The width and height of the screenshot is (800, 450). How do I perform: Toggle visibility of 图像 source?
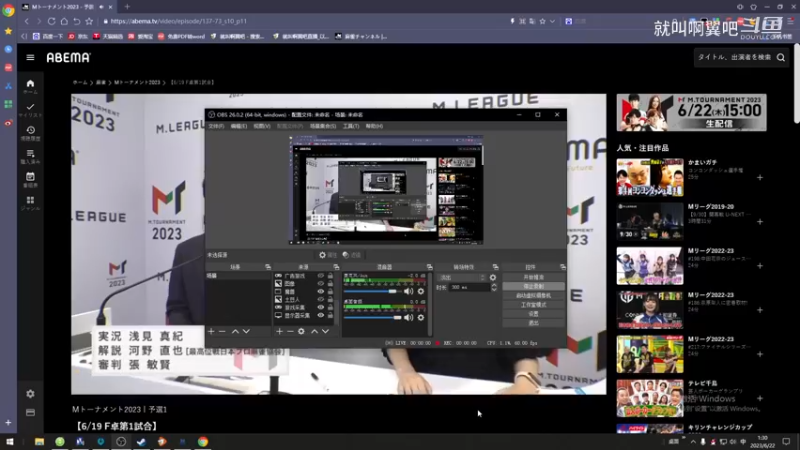click(x=320, y=284)
